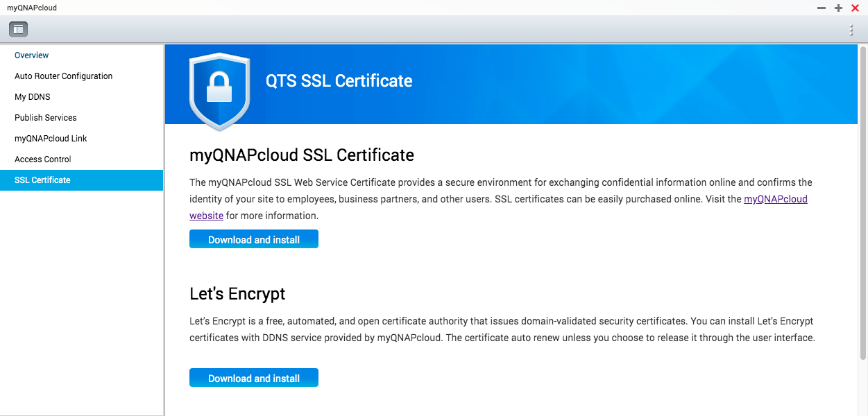Navigate to myQNAPcloud Link section
Image resolution: width=868 pixels, height=416 pixels.
[x=51, y=139]
